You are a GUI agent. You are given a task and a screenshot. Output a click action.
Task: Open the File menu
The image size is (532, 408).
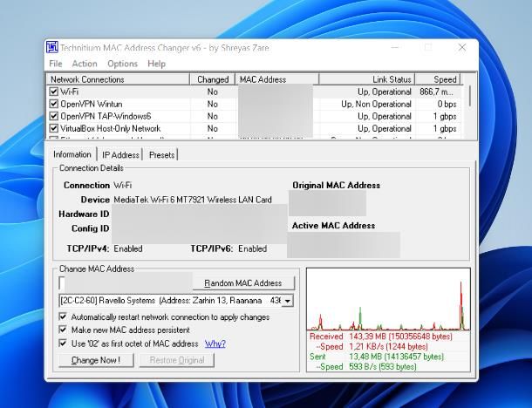pyautogui.click(x=56, y=64)
